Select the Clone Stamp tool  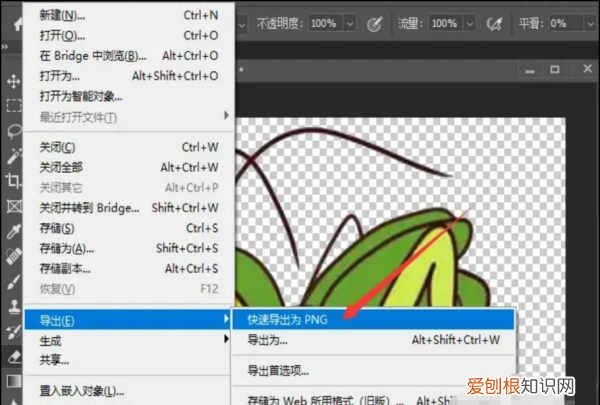tap(14, 307)
